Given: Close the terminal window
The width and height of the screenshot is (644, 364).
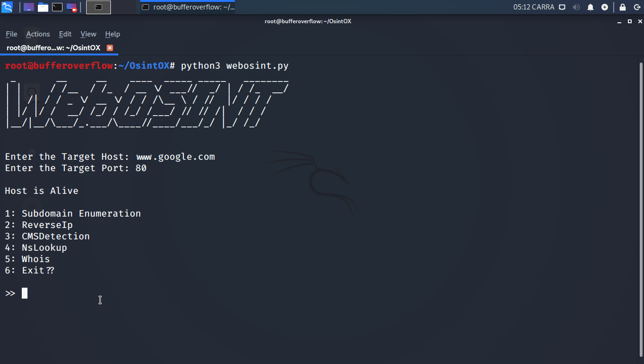Looking at the screenshot, I should pyautogui.click(x=639, y=21).
